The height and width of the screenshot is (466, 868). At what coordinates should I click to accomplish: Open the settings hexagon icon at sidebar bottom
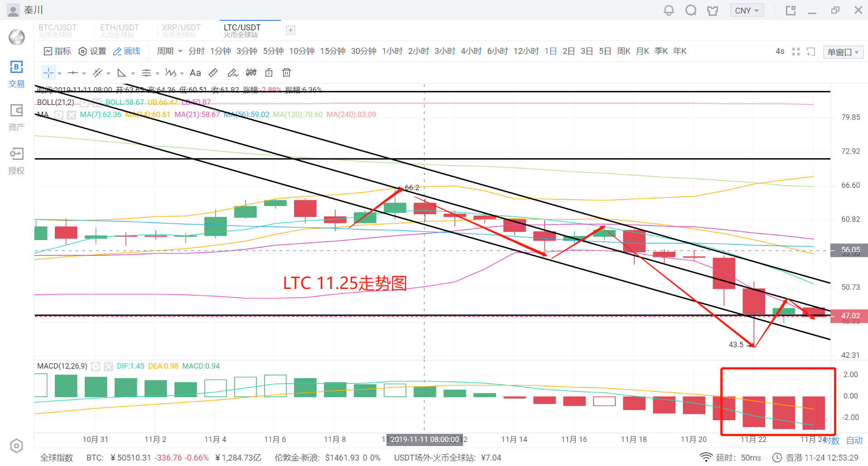click(16, 446)
